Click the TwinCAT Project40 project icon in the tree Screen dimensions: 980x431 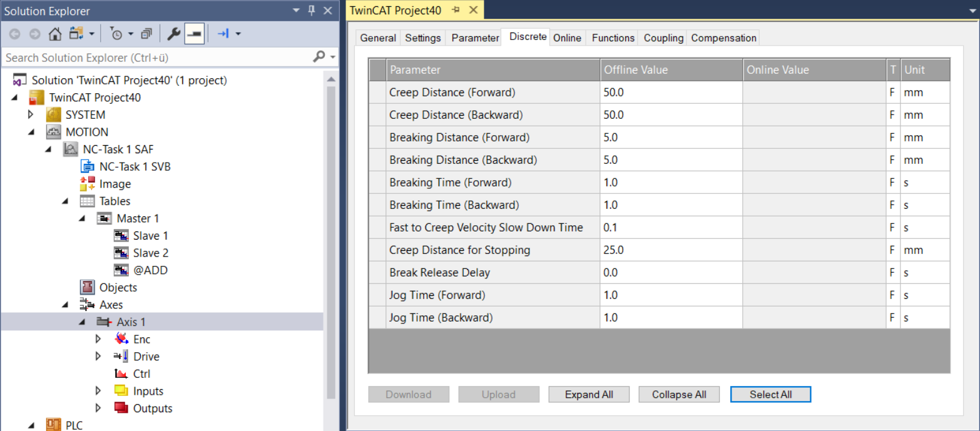(x=38, y=98)
